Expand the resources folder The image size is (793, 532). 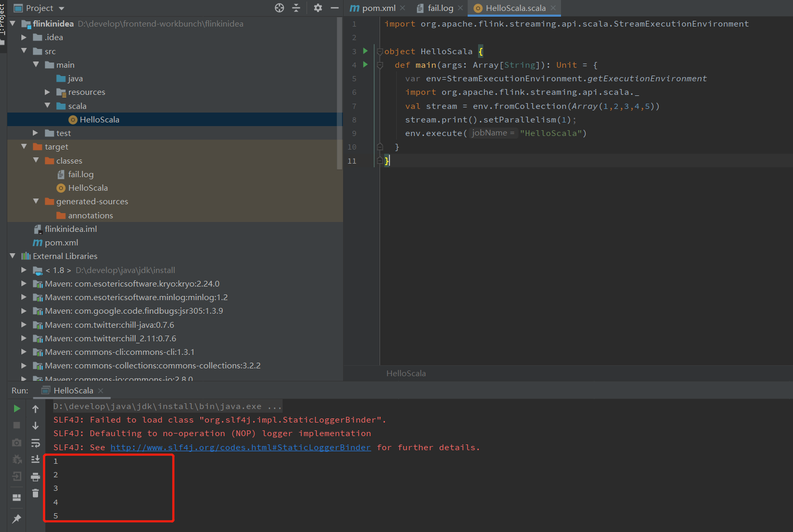pos(47,92)
